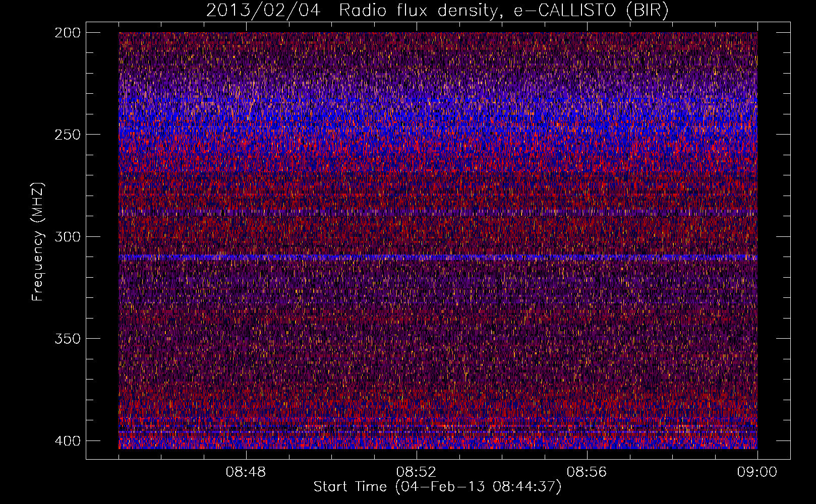
Task: Click the 350 frequency tick label
Action: coord(67,339)
